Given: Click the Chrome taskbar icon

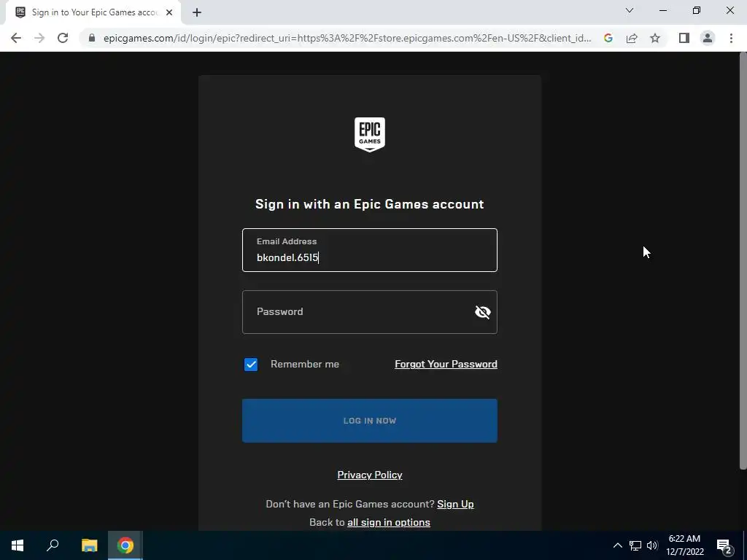Looking at the screenshot, I should (125, 545).
